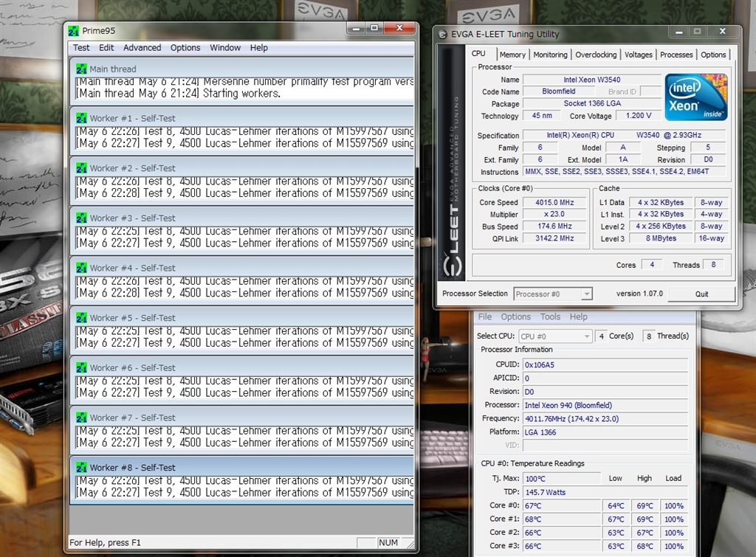This screenshot has height=557, width=756.
Task: Click the Core #0 temperature 67°C
Action: coord(562,505)
